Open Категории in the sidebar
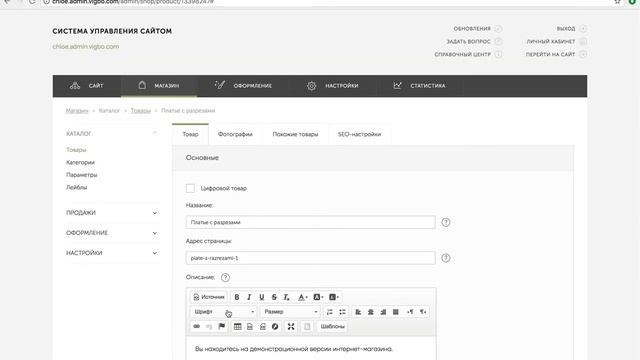 click(80, 162)
